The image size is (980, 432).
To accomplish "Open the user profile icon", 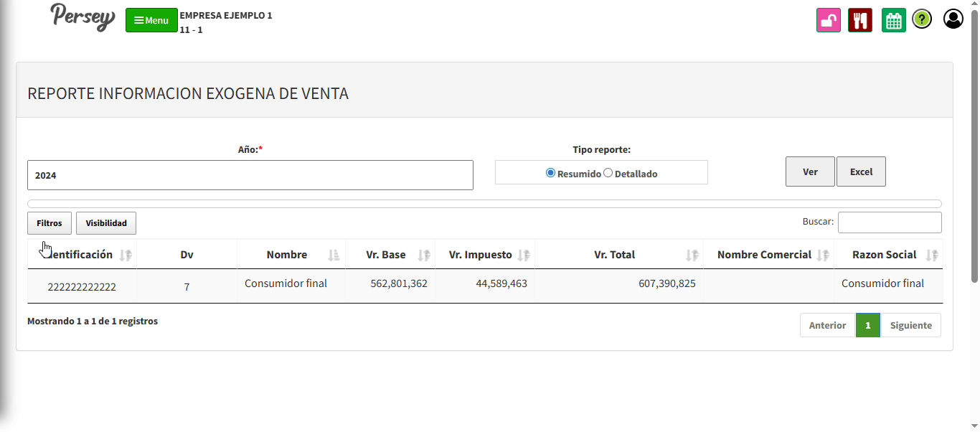I will [x=953, y=19].
